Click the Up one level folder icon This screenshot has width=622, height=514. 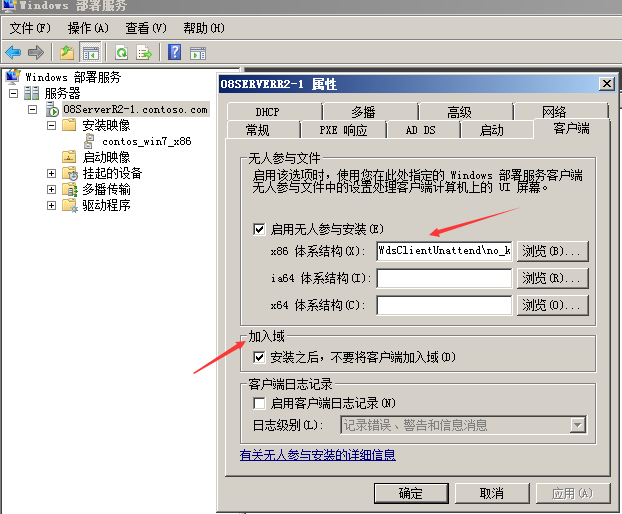[67, 52]
